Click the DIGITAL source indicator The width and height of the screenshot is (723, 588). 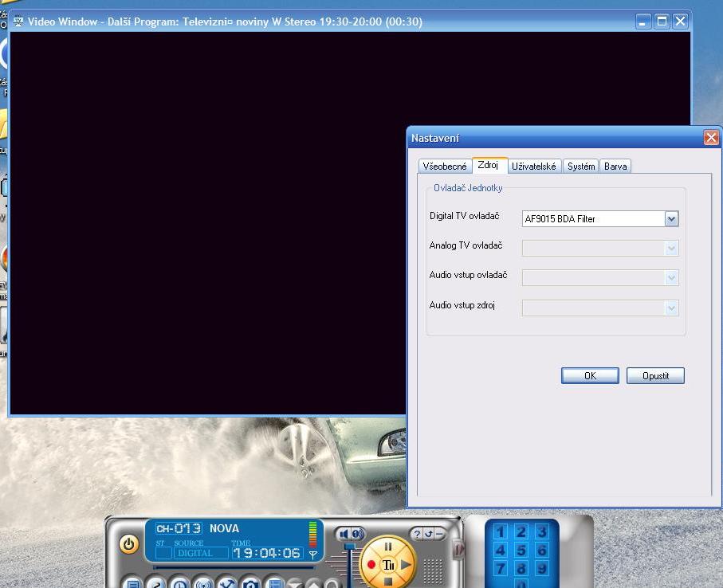[x=202, y=553]
